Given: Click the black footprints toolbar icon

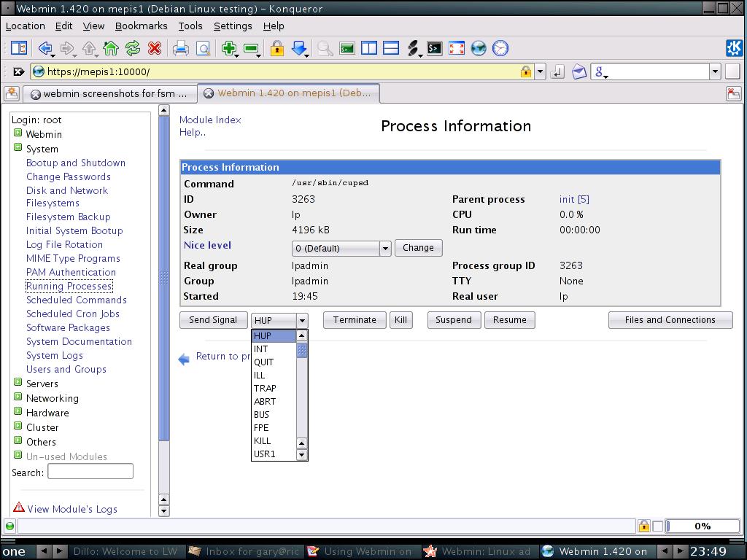Looking at the screenshot, I should tap(413, 48).
